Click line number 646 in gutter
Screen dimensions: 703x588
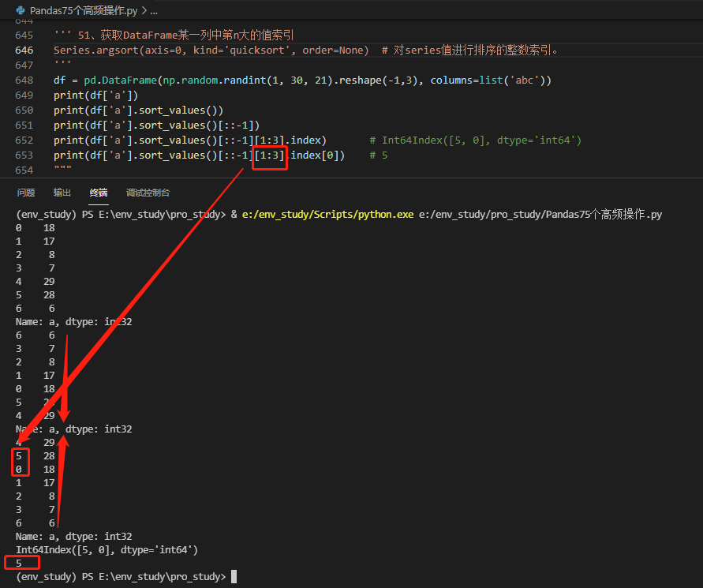tap(24, 51)
